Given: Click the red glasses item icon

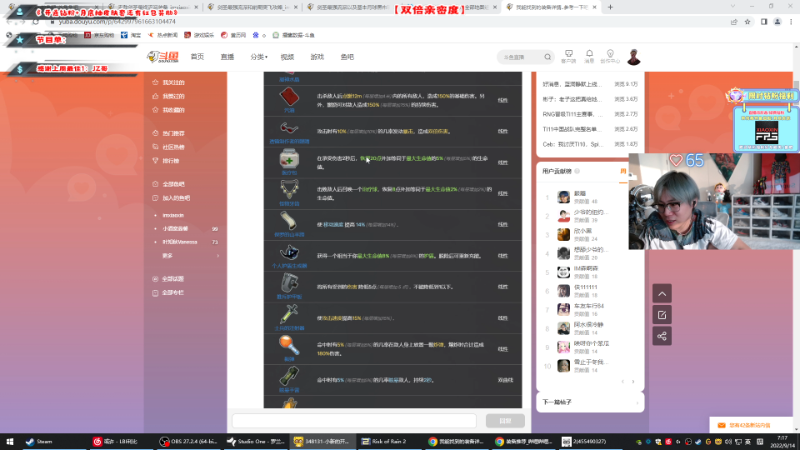Looking at the screenshot, I should pyautogui.click(x=289, y=128).
